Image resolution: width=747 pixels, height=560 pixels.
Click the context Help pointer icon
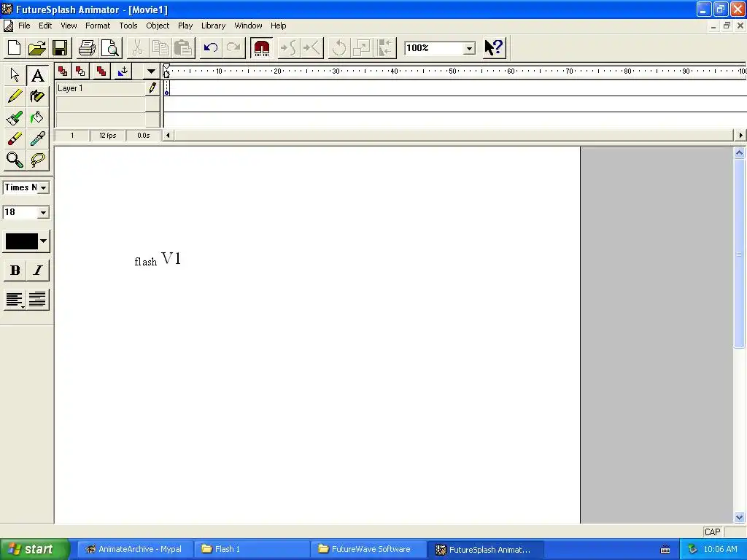pos(494,47)
